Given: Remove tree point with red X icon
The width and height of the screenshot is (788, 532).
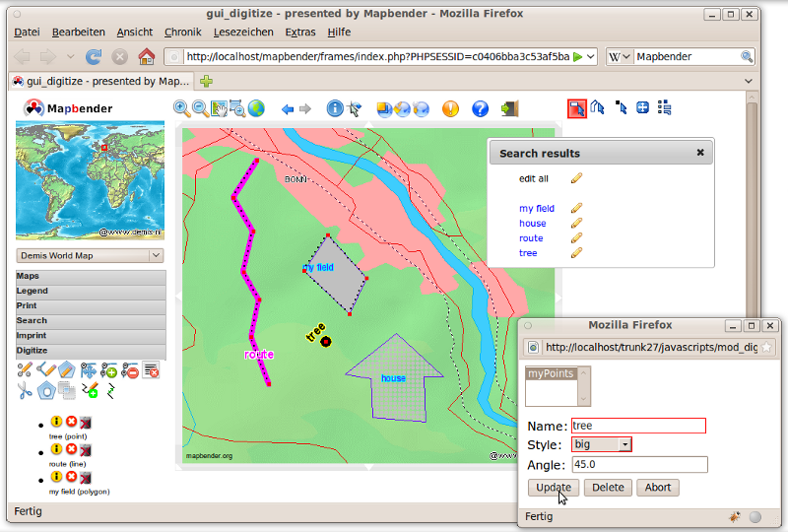Looking at the screenshot, I should click(71, 423).
